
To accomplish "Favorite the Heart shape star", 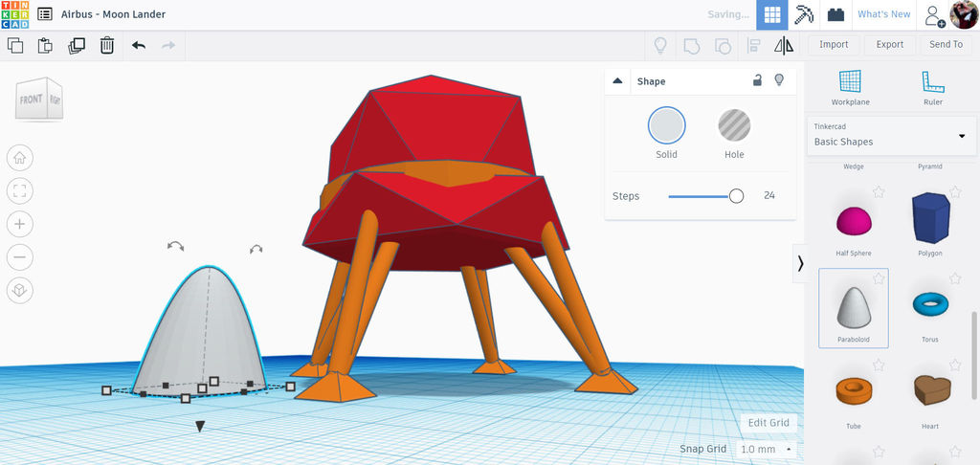I will (x=955, y=365).
